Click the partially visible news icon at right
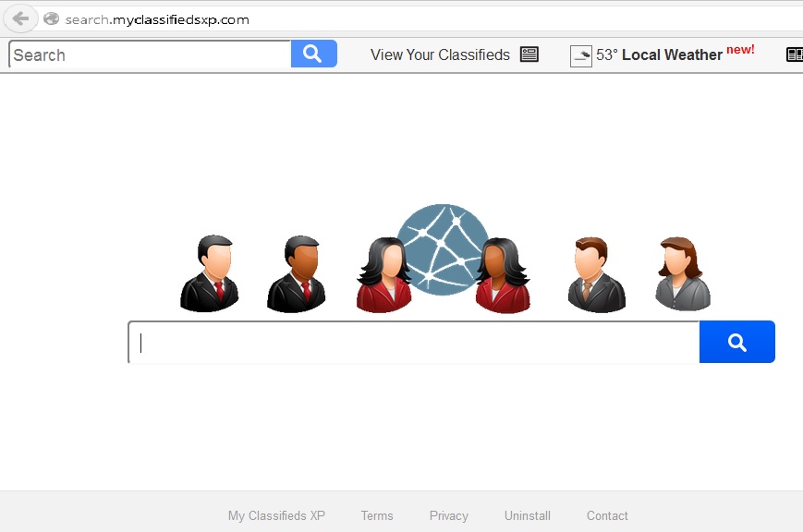803x532 pixels. point(795,54)
